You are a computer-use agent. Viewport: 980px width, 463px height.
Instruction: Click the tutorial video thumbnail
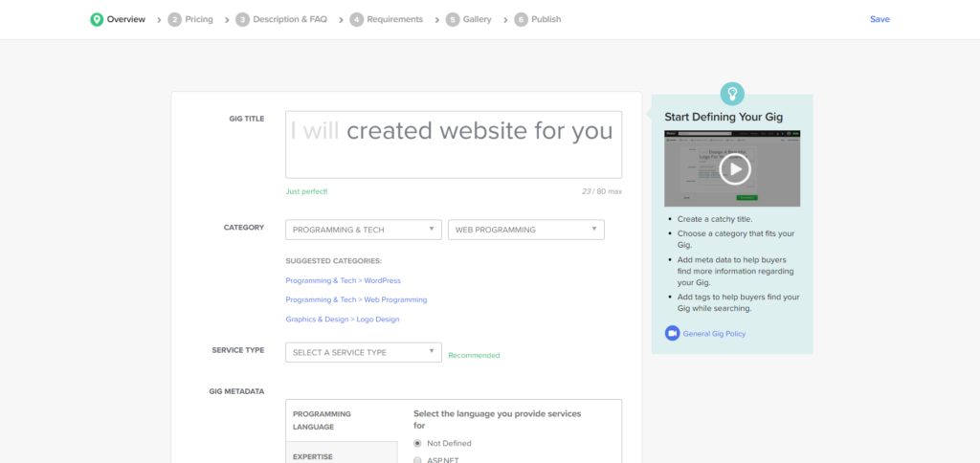[x=732, y=168]
